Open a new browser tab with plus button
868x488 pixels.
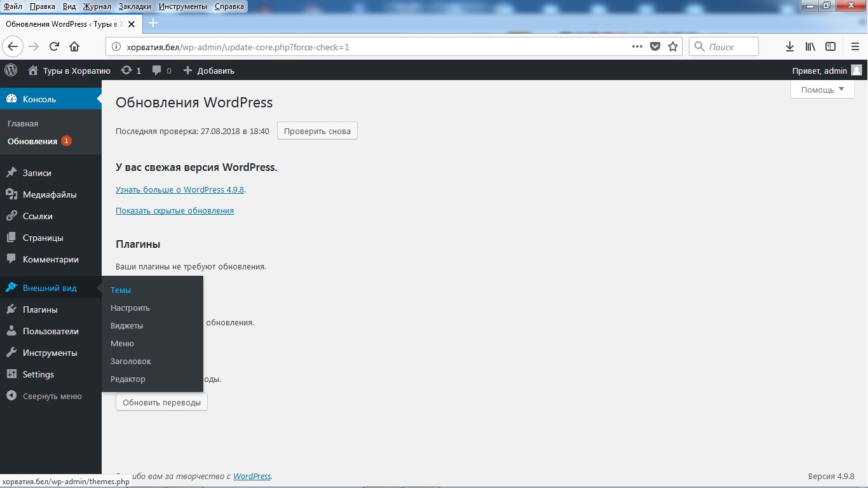tap(153, 24)
